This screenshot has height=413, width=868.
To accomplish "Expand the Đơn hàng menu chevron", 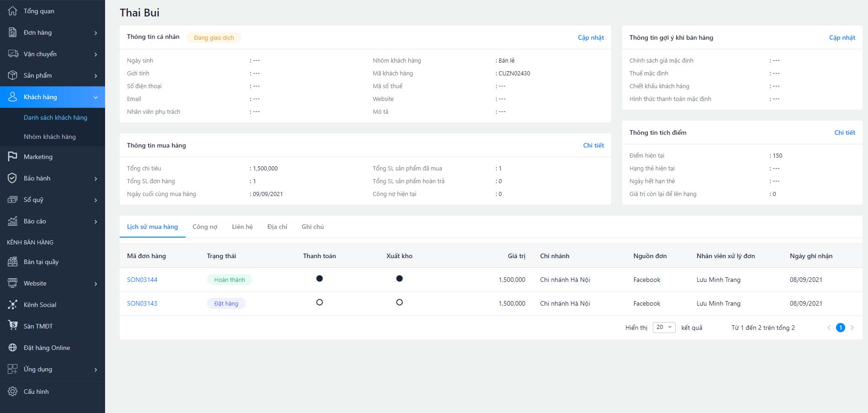I will 95,33.
